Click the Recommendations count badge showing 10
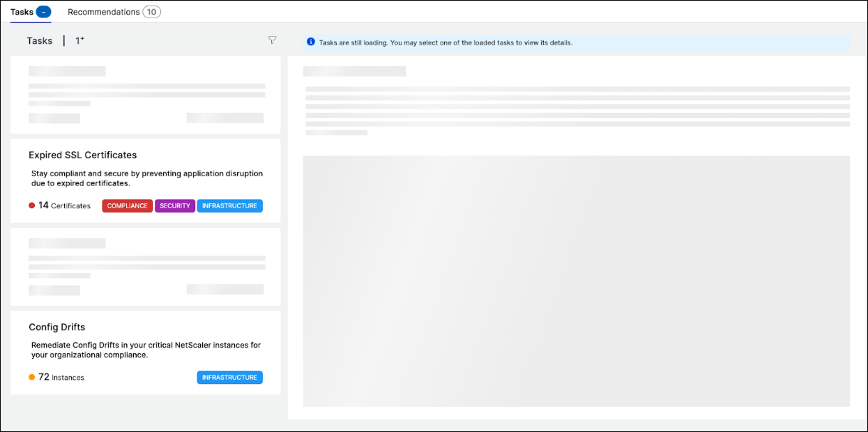 pyautogui.click(x=151, y=12)
